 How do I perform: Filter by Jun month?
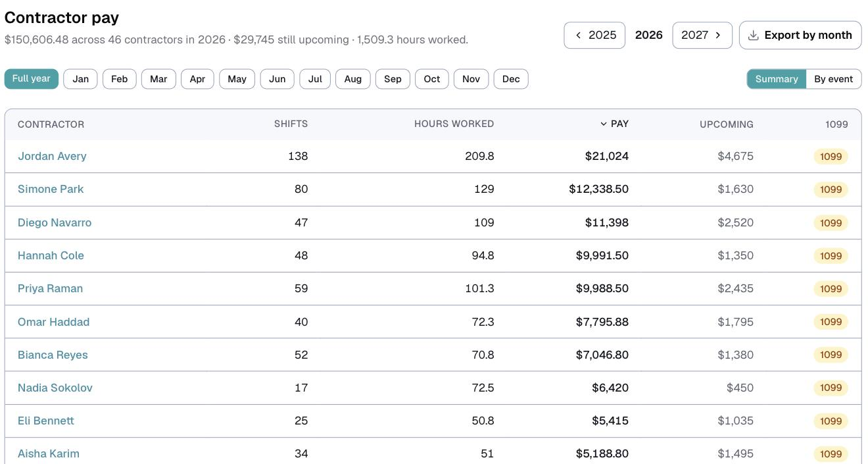pos(277,79)
